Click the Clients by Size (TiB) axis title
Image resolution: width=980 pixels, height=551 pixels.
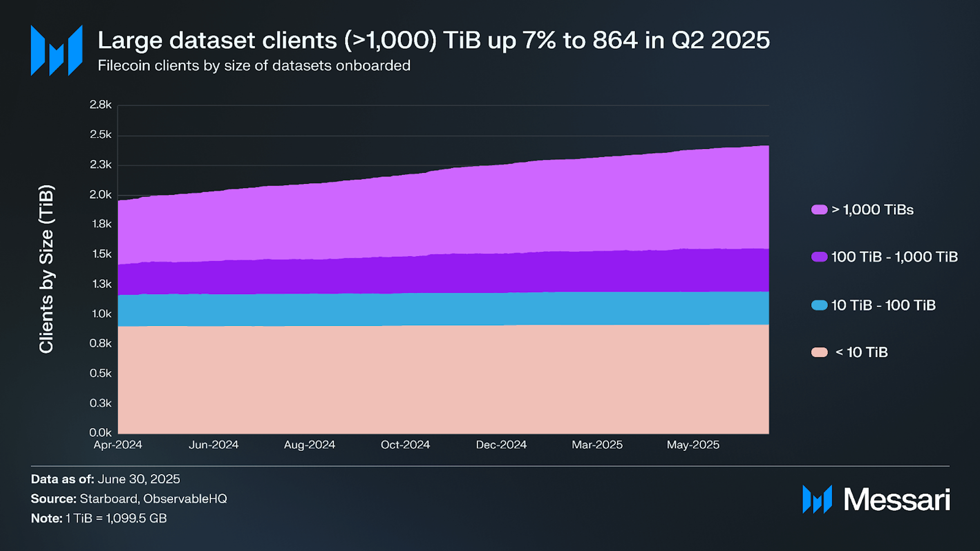coord(47,269)
